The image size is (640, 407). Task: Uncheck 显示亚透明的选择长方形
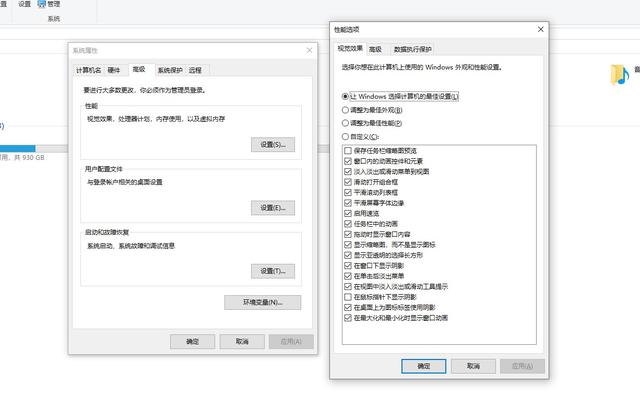(x=348, y=255)
